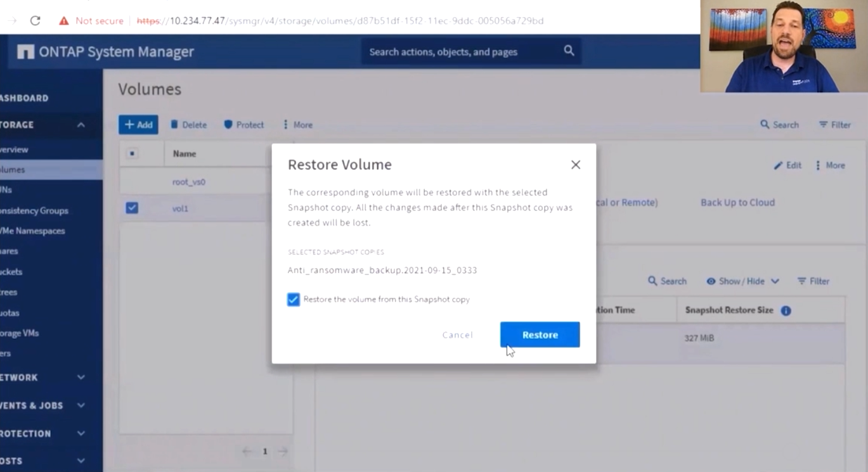Click the browser address URL
This screenshot has height=472, width=868.
tap(340, 21)
